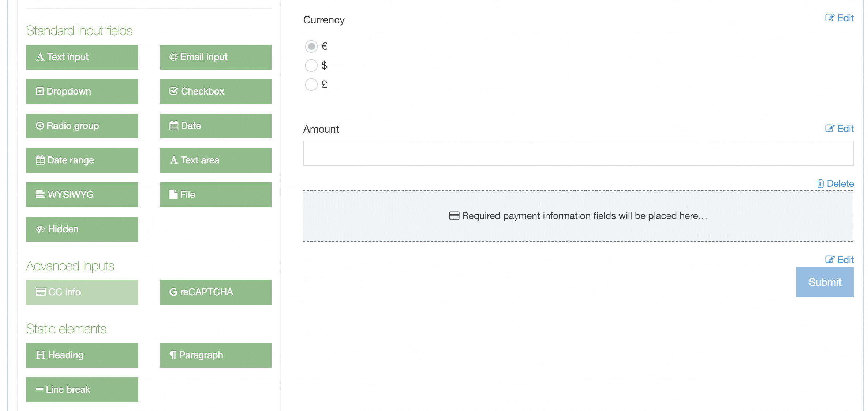Add an Email input field
This screenshot has height=411, width=868.
[216, 57]
